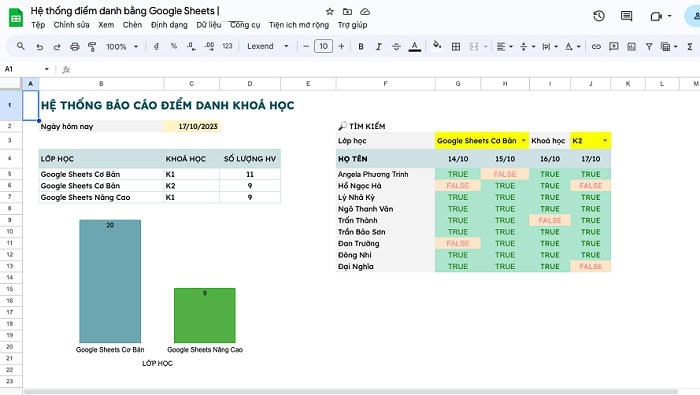
Task: Insert a chart
Action: (x=631, y=46)
